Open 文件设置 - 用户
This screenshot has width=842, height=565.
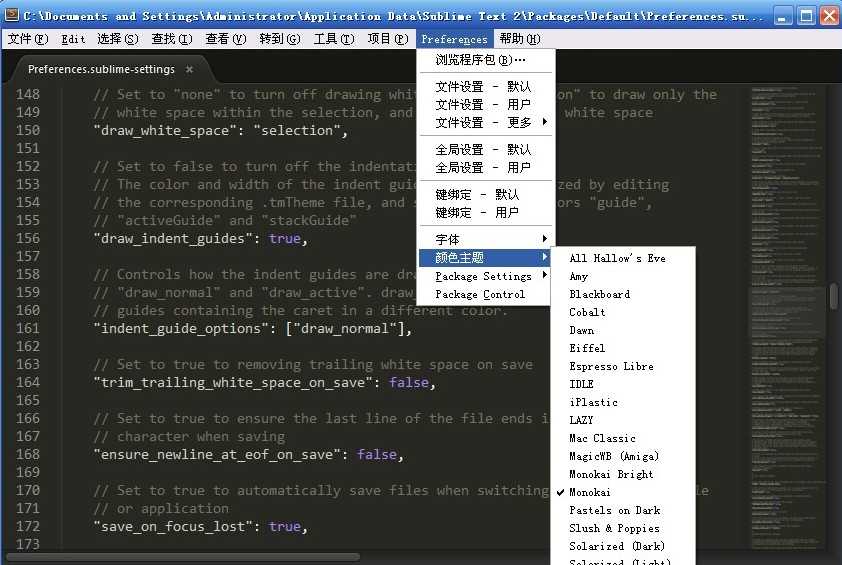tap(485, 105)
